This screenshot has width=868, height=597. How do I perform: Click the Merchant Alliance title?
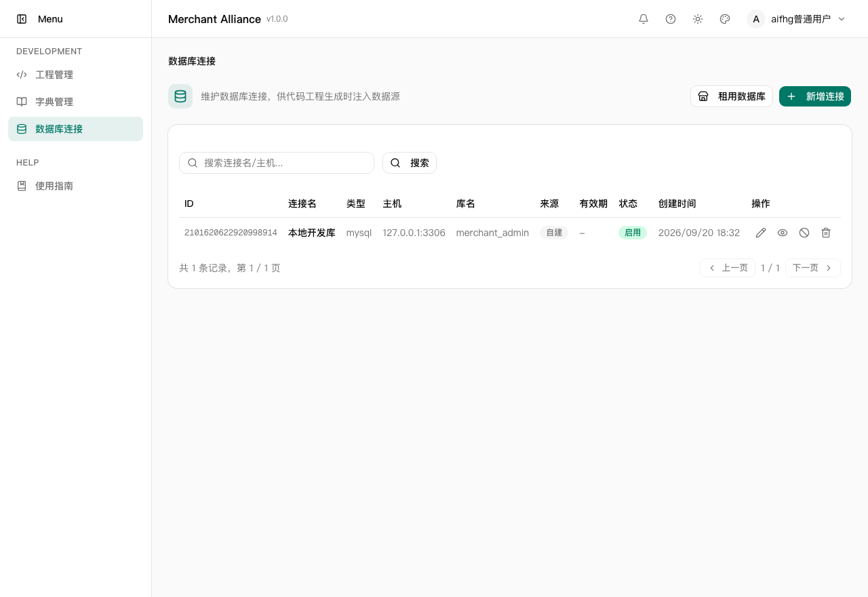pos(214,19)
